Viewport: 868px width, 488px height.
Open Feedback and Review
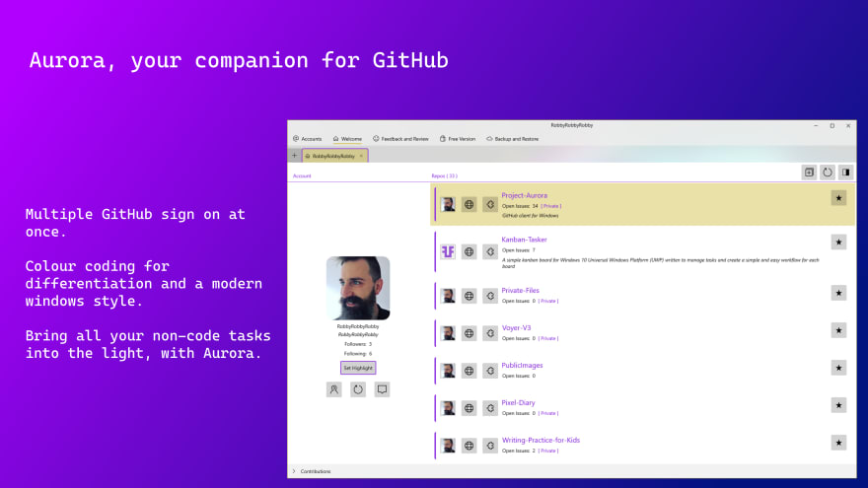click(x=400, y=139)
